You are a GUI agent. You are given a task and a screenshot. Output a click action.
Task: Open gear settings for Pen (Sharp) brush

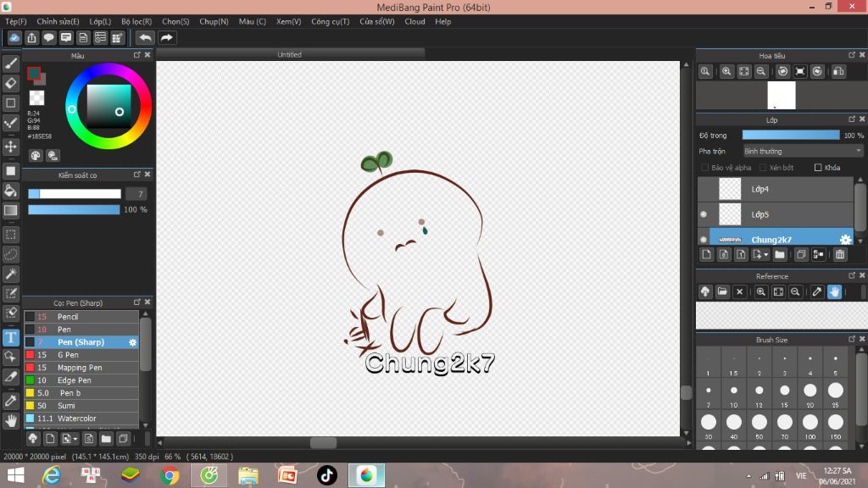(132, 342)
